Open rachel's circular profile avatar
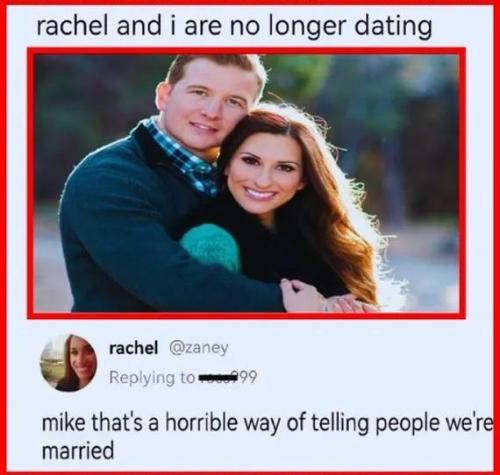The image size is (500, 475). click(68, 363)
